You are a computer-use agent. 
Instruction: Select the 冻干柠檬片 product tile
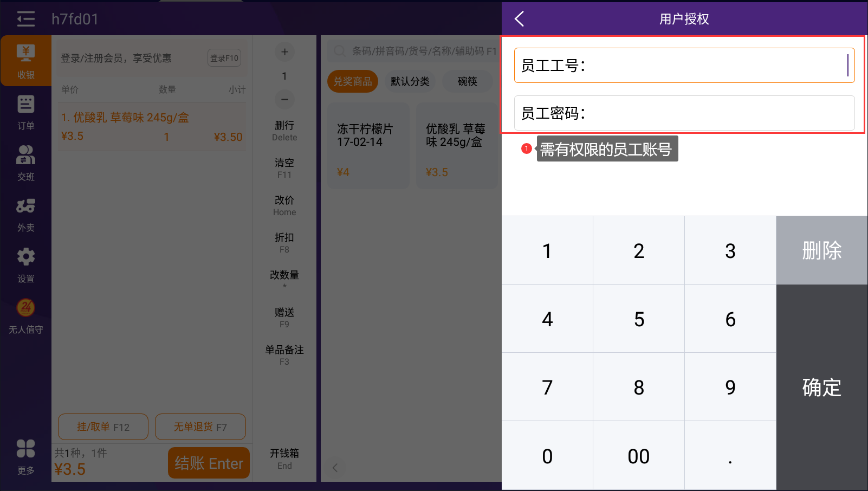[368, 146]
